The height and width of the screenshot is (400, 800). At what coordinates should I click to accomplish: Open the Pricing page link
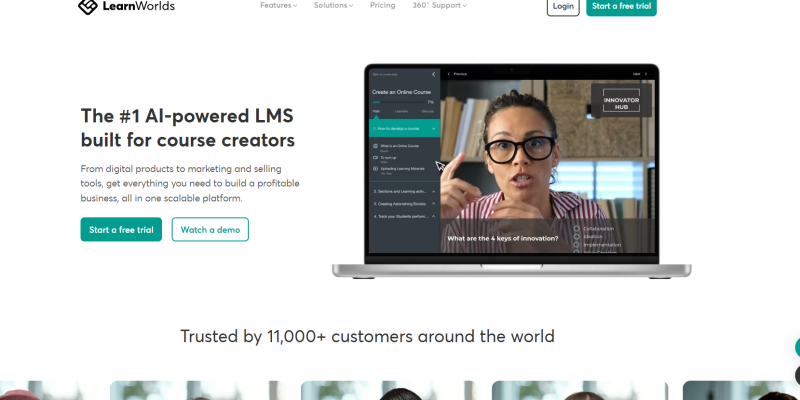pyautogui.click(x=383, y=5)
